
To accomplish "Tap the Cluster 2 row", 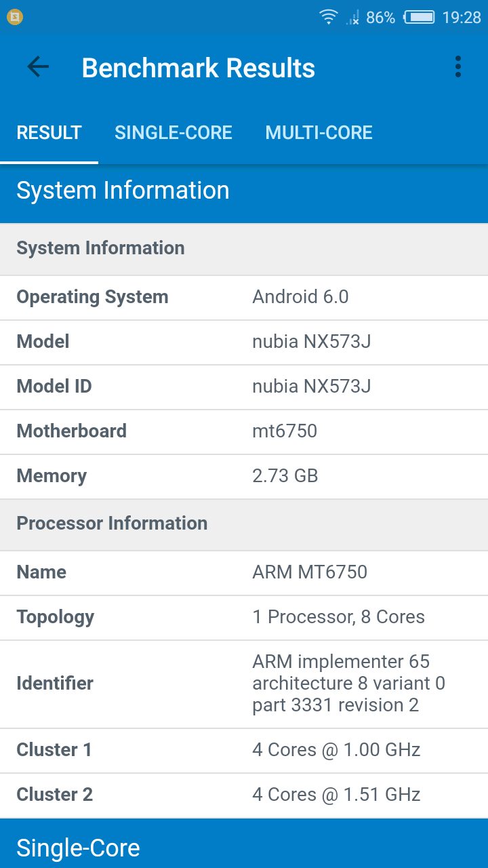I will pyautogui.click(x=244, y=795).
